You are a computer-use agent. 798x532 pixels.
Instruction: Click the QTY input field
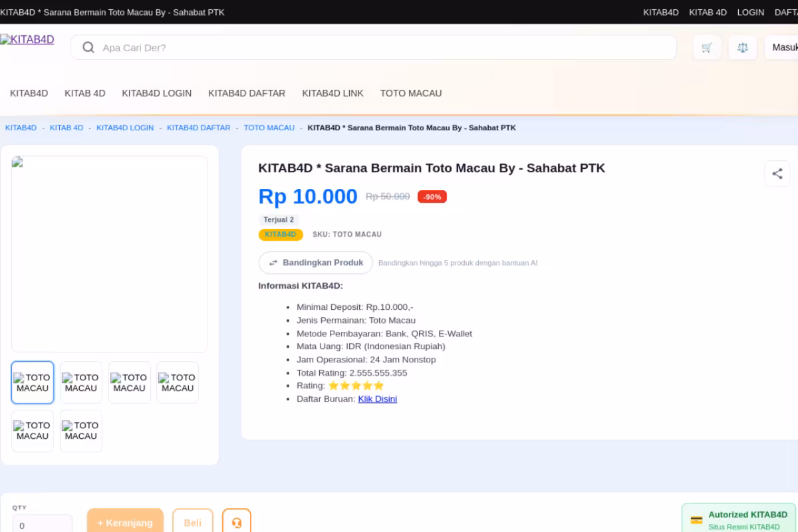tap(42, 525)
